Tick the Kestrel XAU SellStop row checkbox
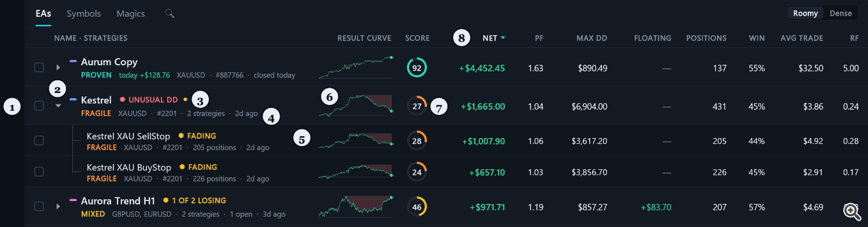Image resolution: width=868 pixels, height=227 pixels. click(39, 140)
